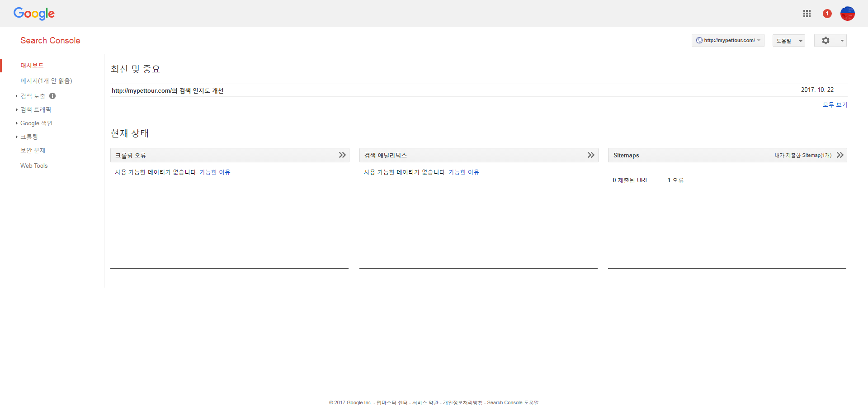The height and width of the screenshot is (407, 868).
Task: Click the double-arrow in 검색 애널리틱스 panel
Action: point(591,155)
